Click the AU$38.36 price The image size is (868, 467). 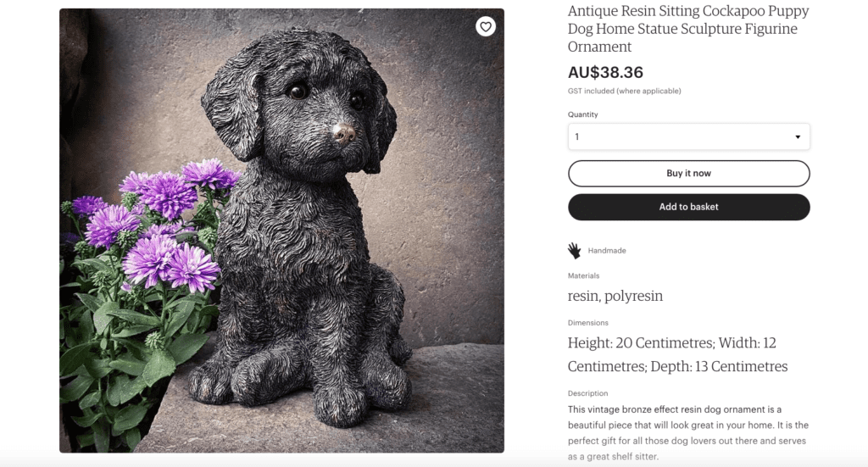coord(605,73)
